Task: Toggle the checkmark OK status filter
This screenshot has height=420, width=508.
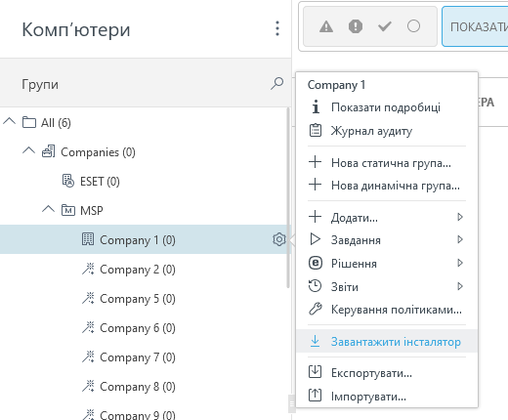Action: (385, 26)
